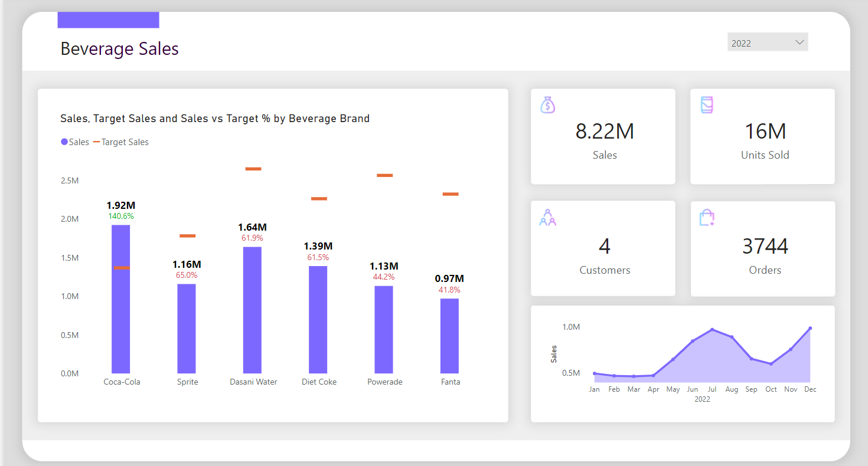Click the Fanta sales bar
The image size is (868, 466).
(x=449, y=336)
